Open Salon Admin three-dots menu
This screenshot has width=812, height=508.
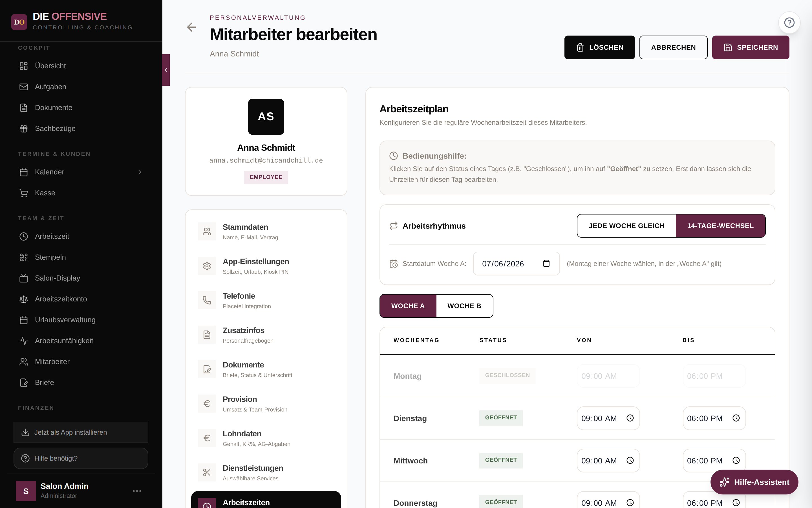point(137,491)
